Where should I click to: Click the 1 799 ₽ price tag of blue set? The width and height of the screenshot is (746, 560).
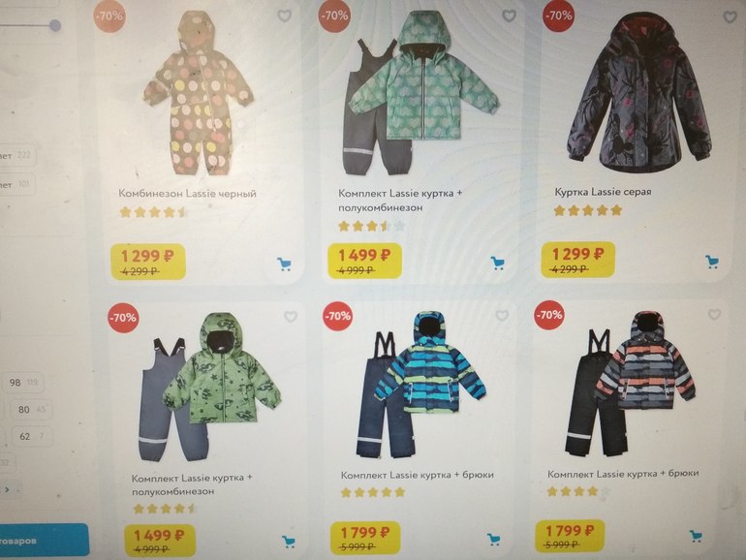click(x=365, y=538)
